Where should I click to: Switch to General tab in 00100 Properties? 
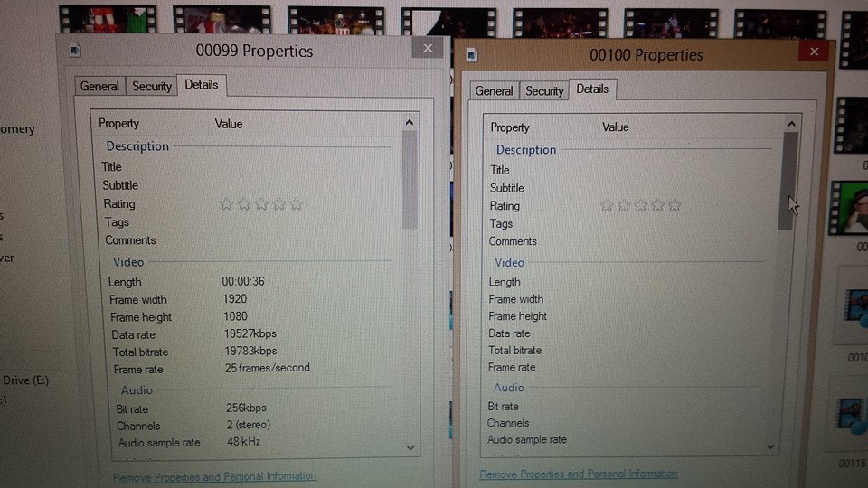(494, 91)
